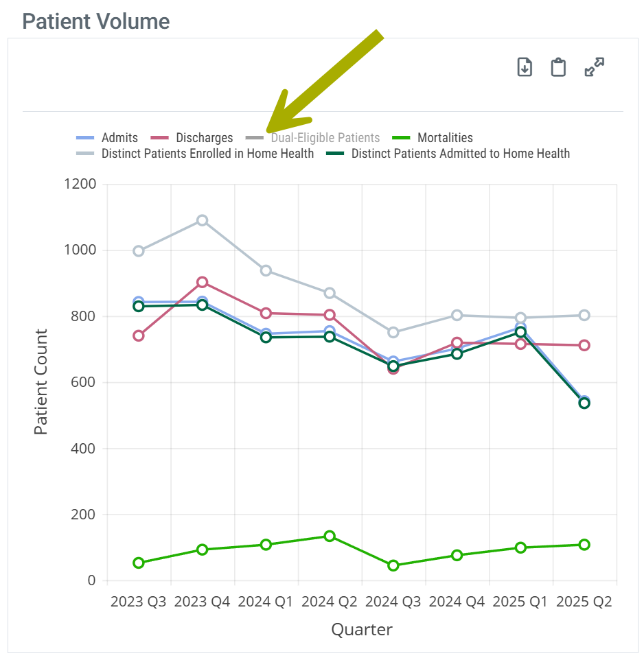Screen dimensions: 644x660
Task: Hide the Mortalities legend series
Action: coord(444,138)
